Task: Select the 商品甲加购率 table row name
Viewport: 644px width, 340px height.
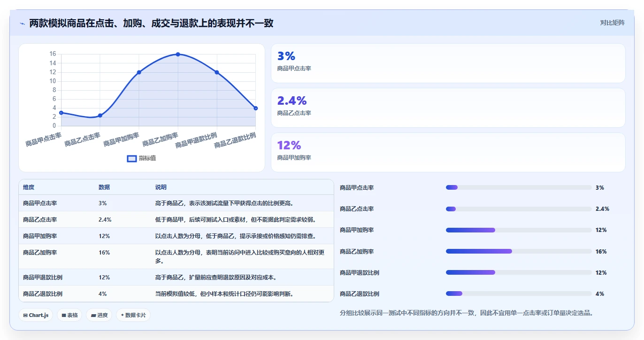Action: (40, 236)
